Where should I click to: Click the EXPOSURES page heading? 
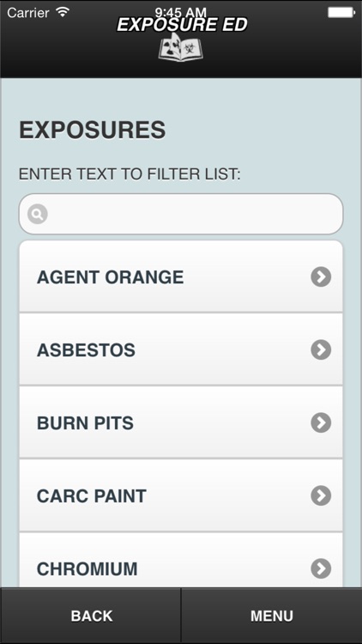click(x=93, y=131)
